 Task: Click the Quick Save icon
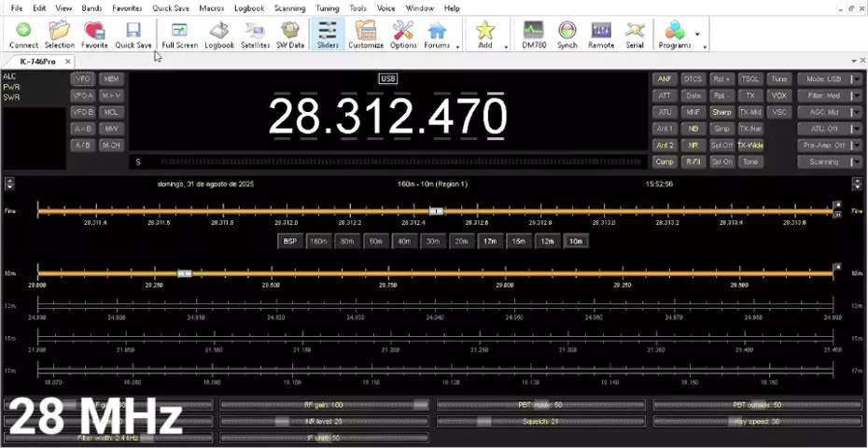click(x=133, y=35)
